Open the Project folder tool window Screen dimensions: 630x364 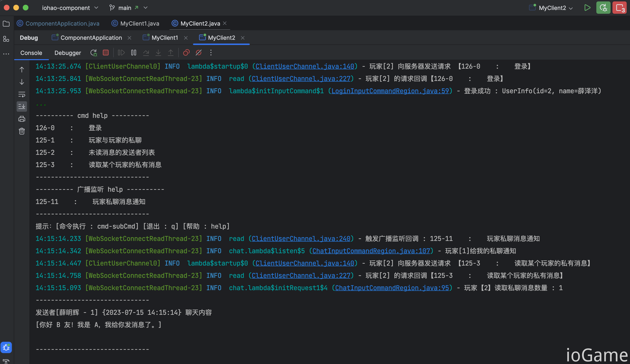(x=6, y=24)
